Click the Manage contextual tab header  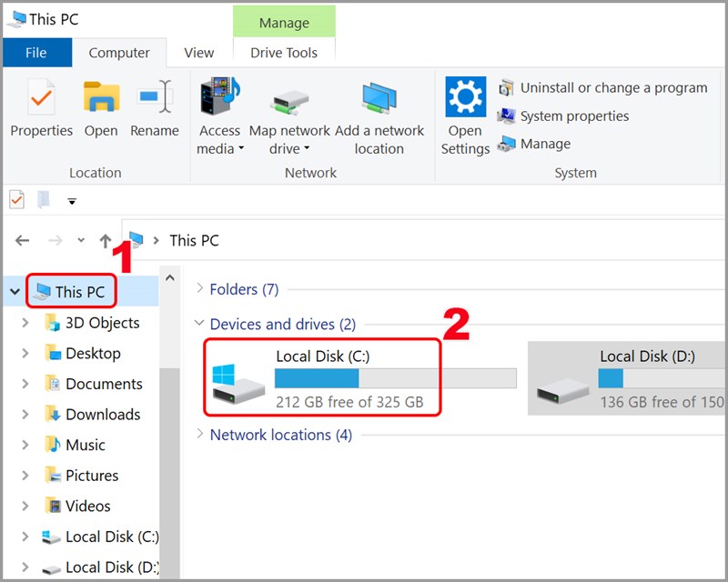coord(284,22)
